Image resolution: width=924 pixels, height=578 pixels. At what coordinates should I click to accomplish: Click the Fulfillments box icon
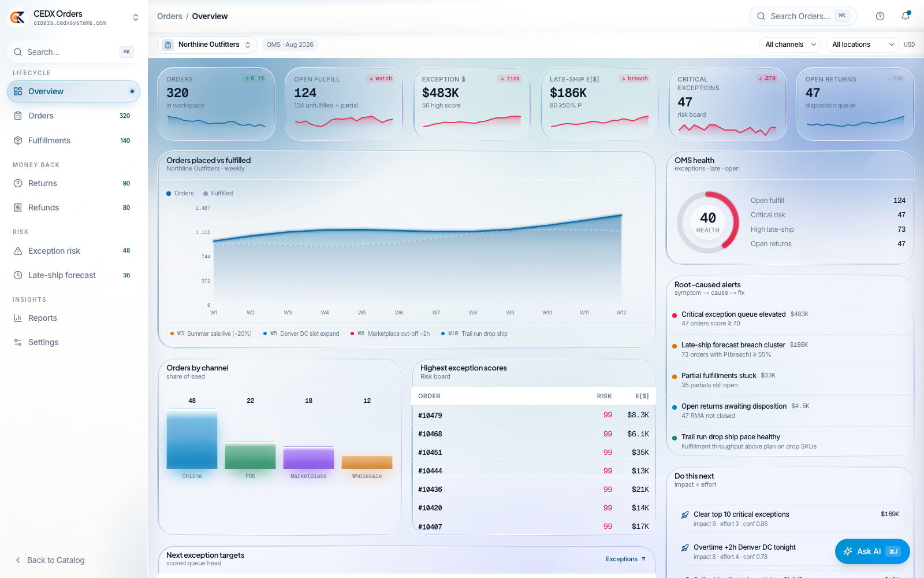18,140
